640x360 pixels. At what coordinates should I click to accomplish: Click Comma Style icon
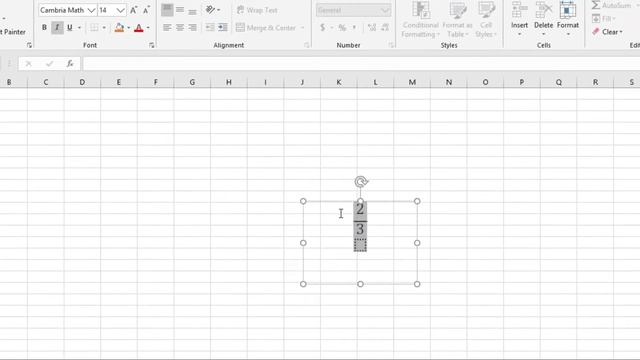354,28
